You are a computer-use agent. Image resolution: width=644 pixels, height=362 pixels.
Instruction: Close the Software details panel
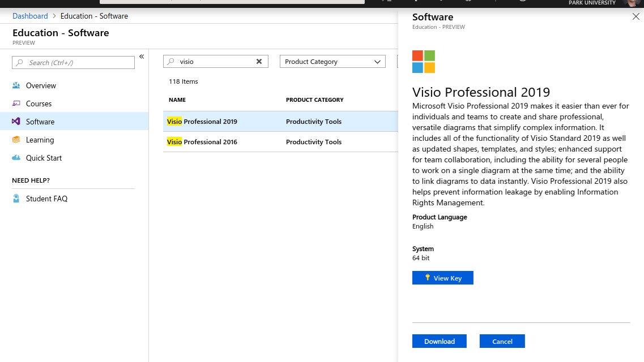tap(636, 16)
